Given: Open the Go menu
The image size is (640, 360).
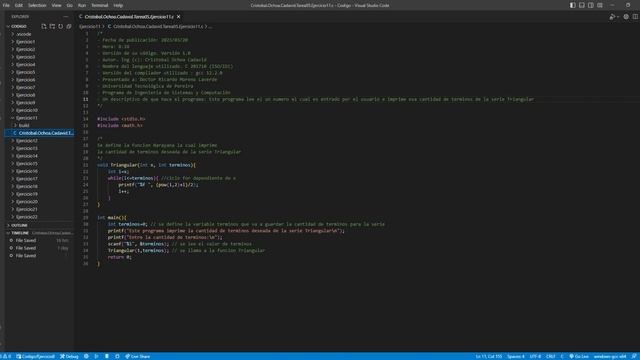Looking at the screenshot, I should (x=70, y=5).
